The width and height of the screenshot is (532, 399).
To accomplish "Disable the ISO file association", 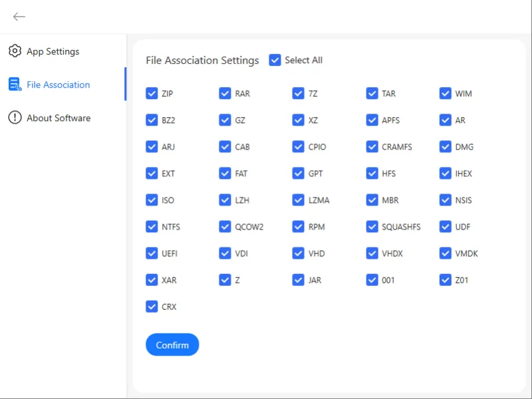I will [152, 199].
